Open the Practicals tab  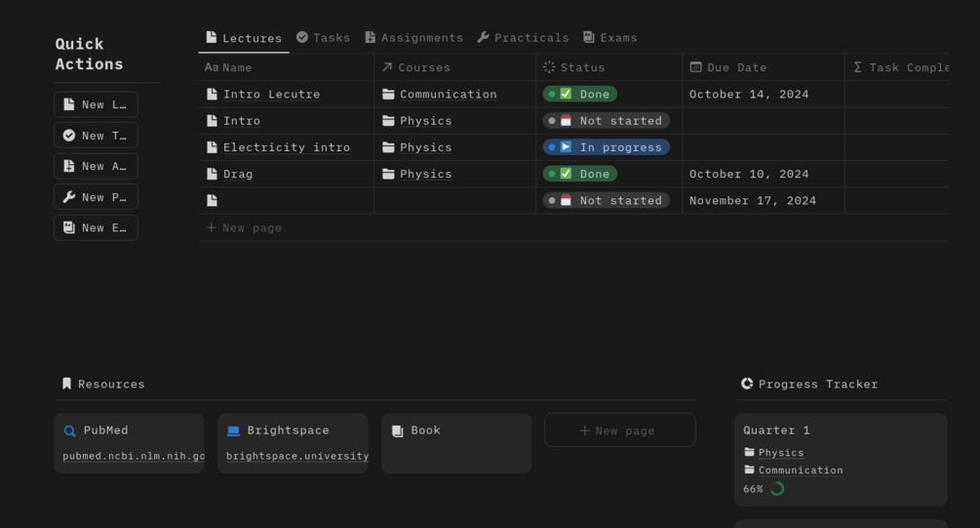point(523,37)
